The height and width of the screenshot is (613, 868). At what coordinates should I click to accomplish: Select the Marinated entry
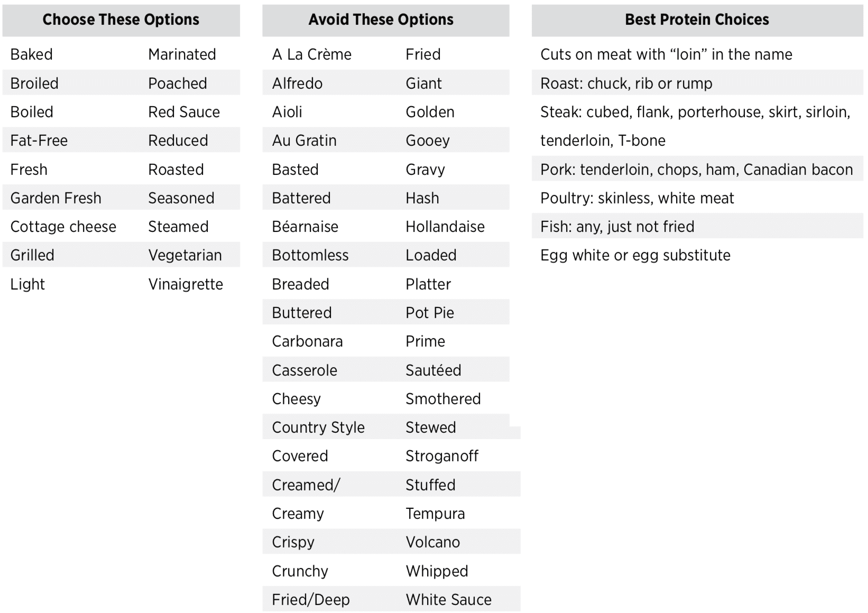[x=182, y=54]
